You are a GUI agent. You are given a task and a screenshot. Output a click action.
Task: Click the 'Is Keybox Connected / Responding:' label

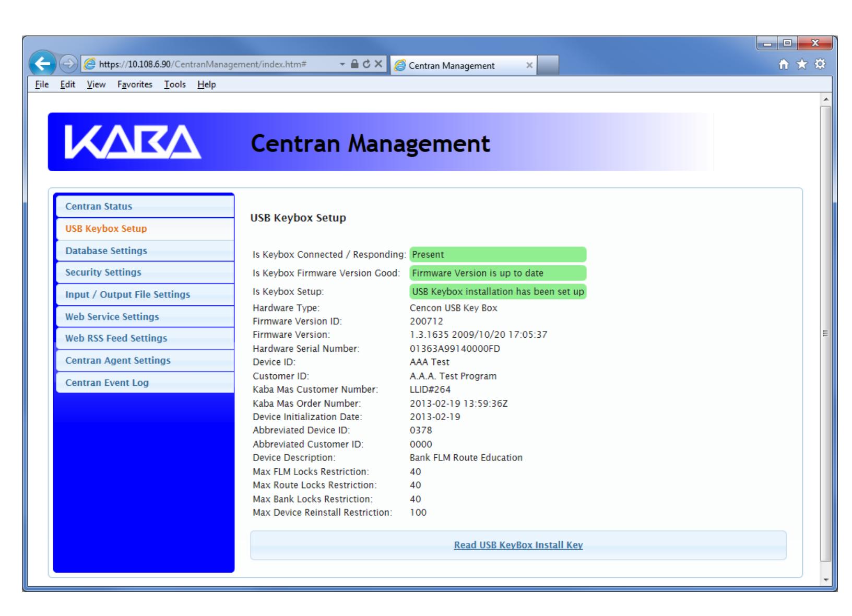pyautogui.click(x=329, y=255)
